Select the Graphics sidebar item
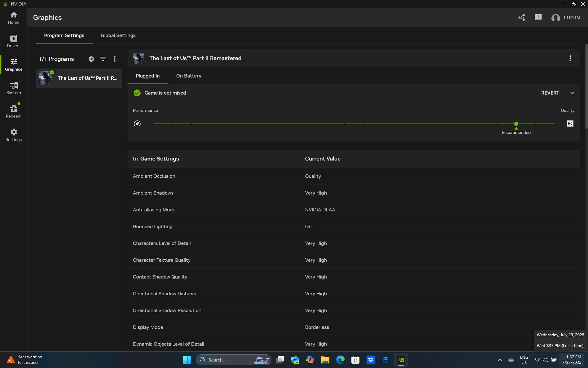Image resolution: width=588 pixels, height=368 pixels. [x=13, y=65]
